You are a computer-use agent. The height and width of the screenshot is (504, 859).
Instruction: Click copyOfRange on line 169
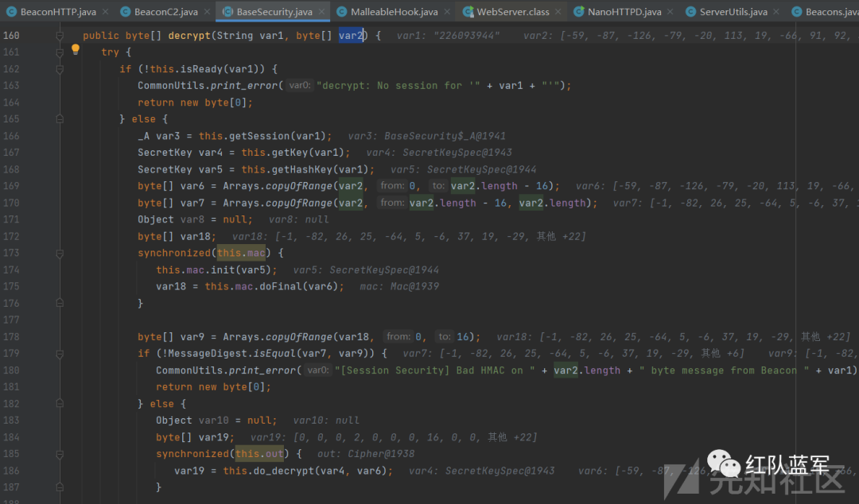[299, 186]
